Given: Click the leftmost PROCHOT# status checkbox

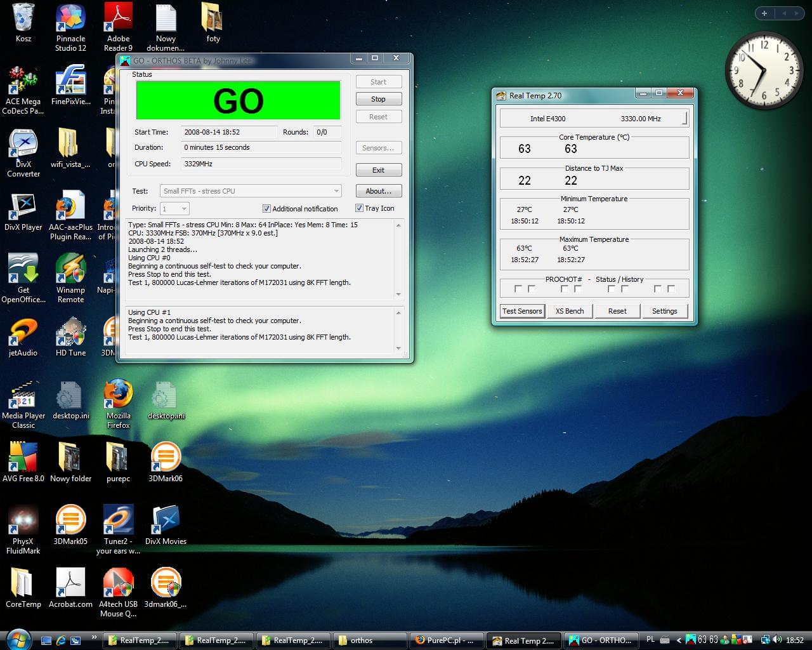Looking at the screenshot, I should pyautogui.click(x=518, y=289).
